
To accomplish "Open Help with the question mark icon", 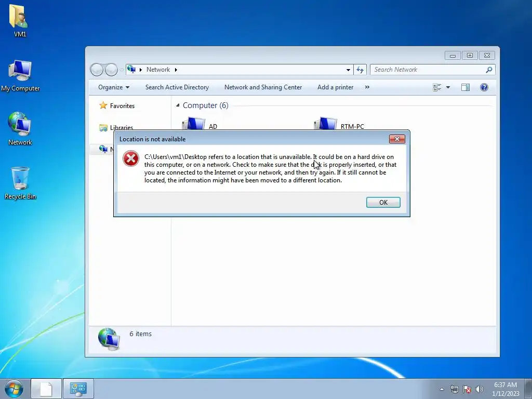I will [x=484, y=87].
